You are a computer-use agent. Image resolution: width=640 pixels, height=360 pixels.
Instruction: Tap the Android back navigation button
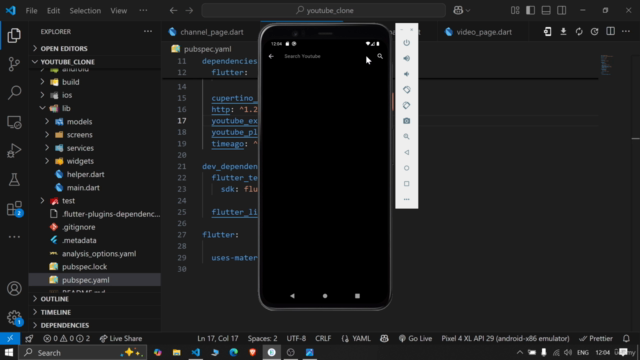pos(292,296)
